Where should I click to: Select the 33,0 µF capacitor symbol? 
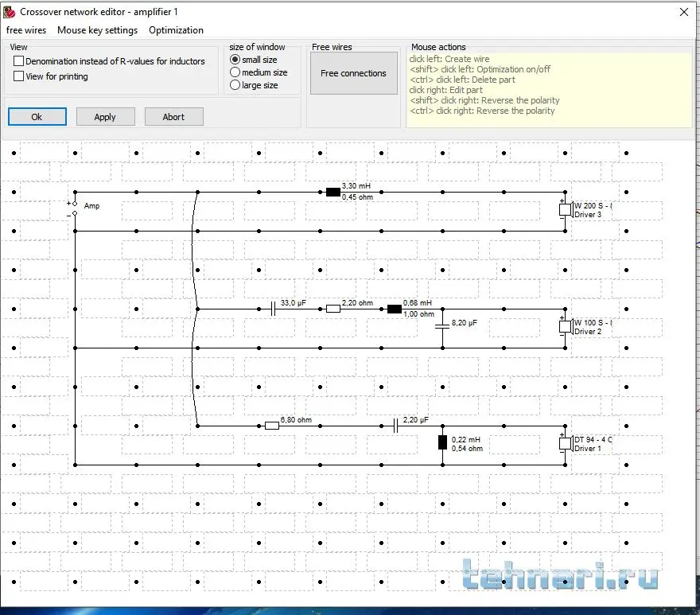click(273, 309)
